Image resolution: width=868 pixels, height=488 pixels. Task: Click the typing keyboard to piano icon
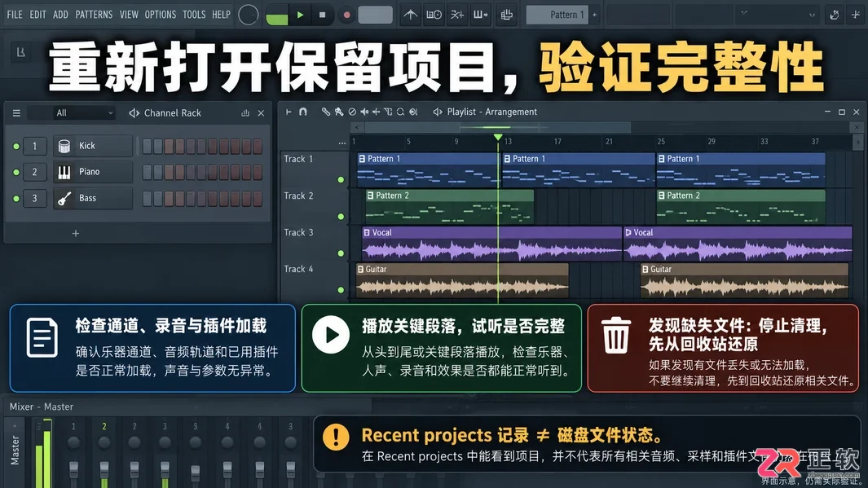(x=506, y=15)
